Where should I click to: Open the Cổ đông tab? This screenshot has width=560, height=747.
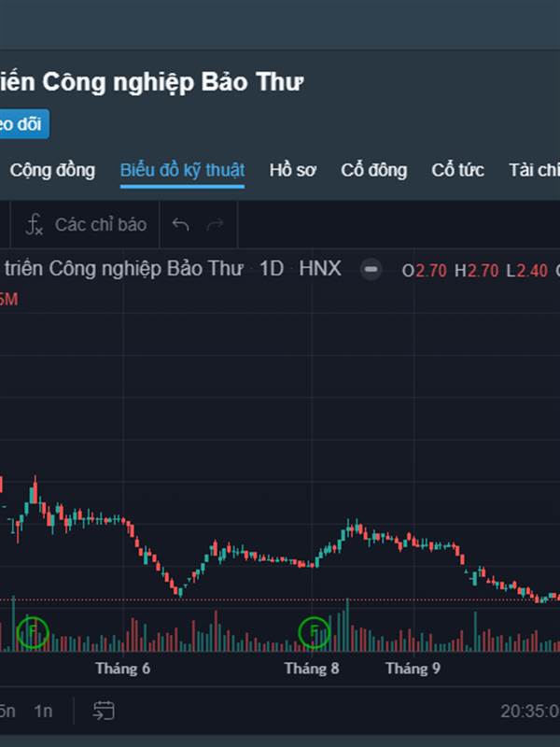click(374, 170)
